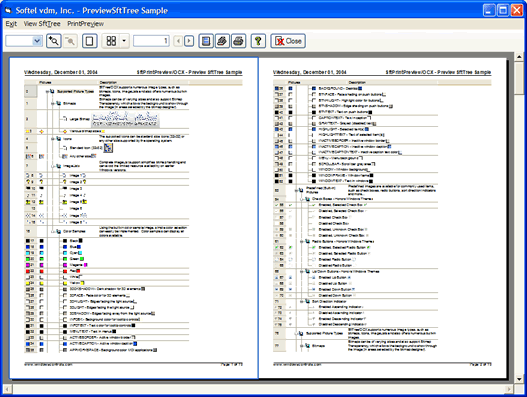The width and height of the screenshot is (527, 397).
Task: Expand the multi-page layout dropdown arrow
Action: point(124,41)
